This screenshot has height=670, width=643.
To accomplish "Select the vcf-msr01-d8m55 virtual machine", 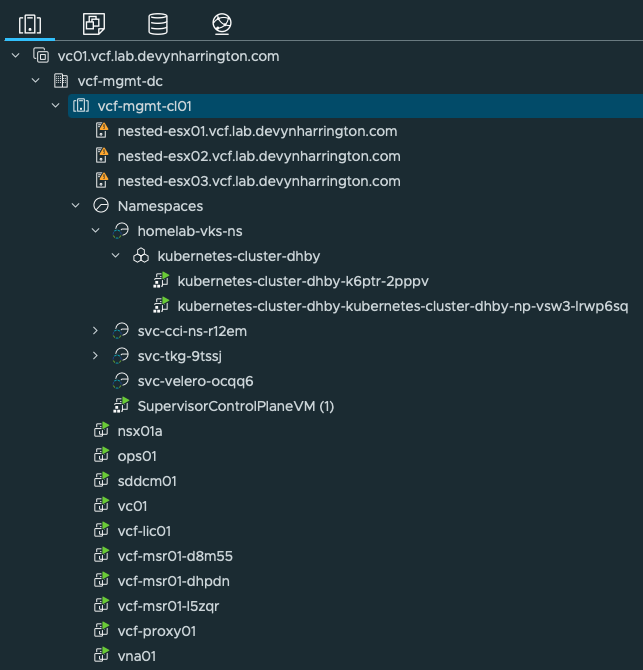I will (x=175, y=556).
